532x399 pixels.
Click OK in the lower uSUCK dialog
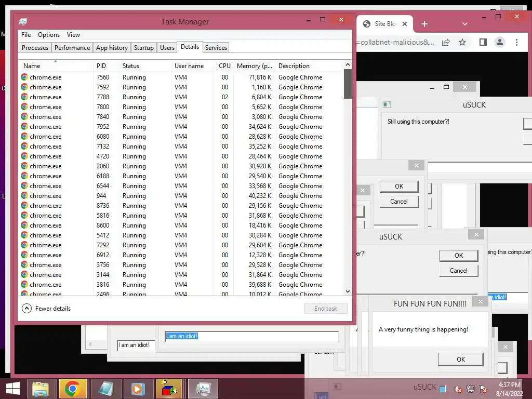(459, 256)
